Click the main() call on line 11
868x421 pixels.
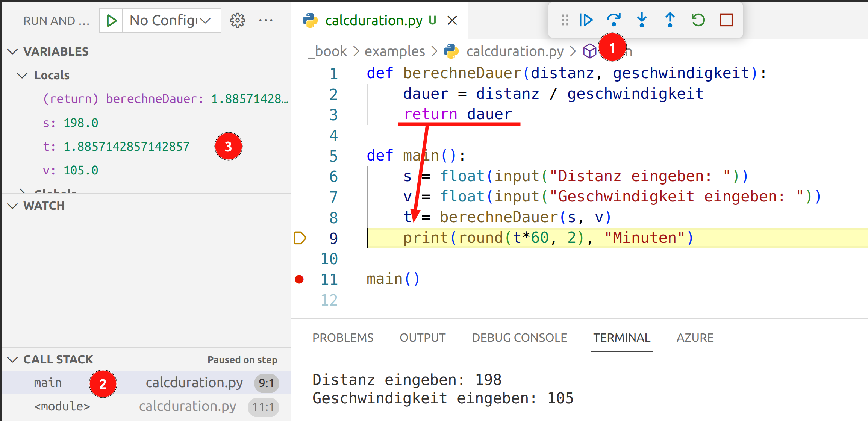coord(393,279)
